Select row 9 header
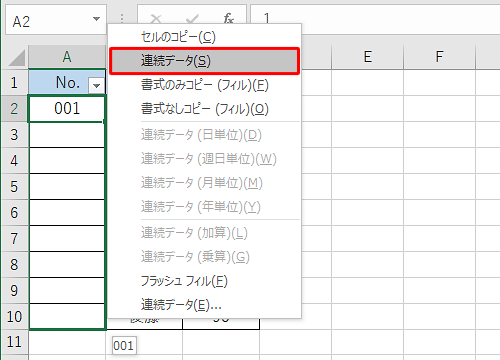Screen dimensions: 500x360 [x=14, y=291]
